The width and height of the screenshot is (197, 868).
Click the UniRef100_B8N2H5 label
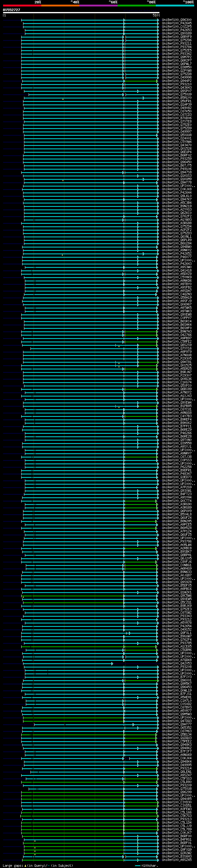(176, 521)
